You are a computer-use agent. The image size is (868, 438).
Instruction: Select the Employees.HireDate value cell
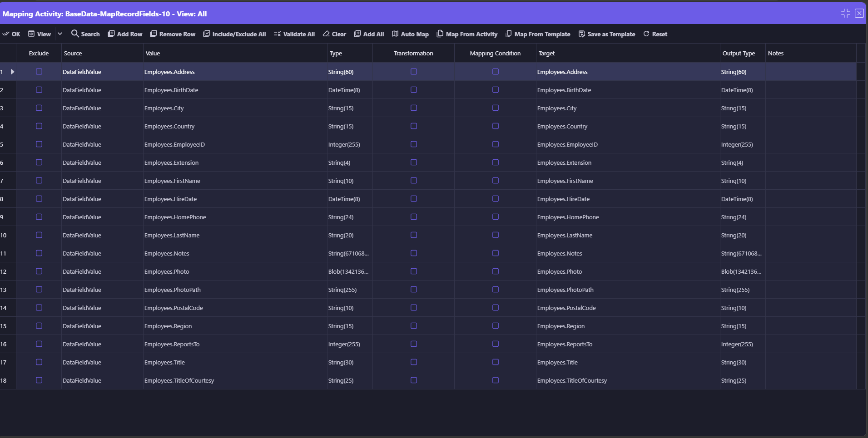(x=235, y=199)
